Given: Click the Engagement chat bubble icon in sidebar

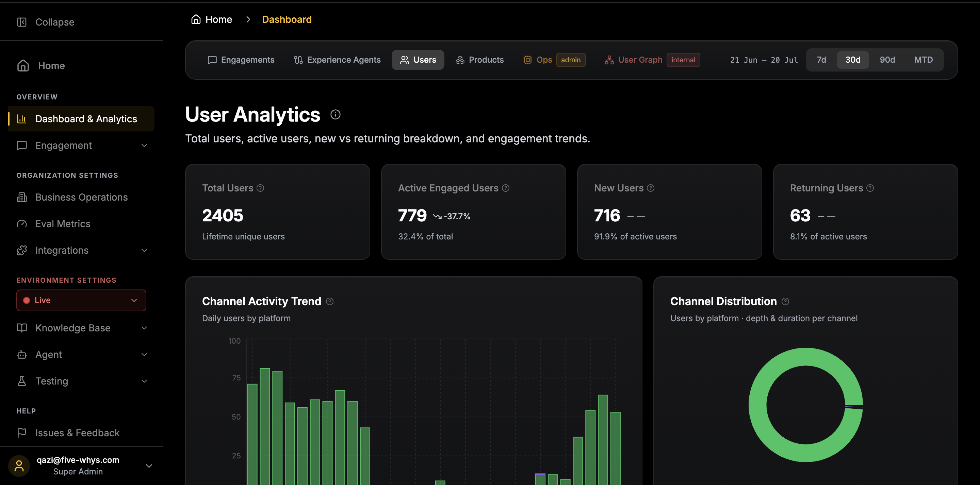Looking at the screenshot, I should point(22,145).
